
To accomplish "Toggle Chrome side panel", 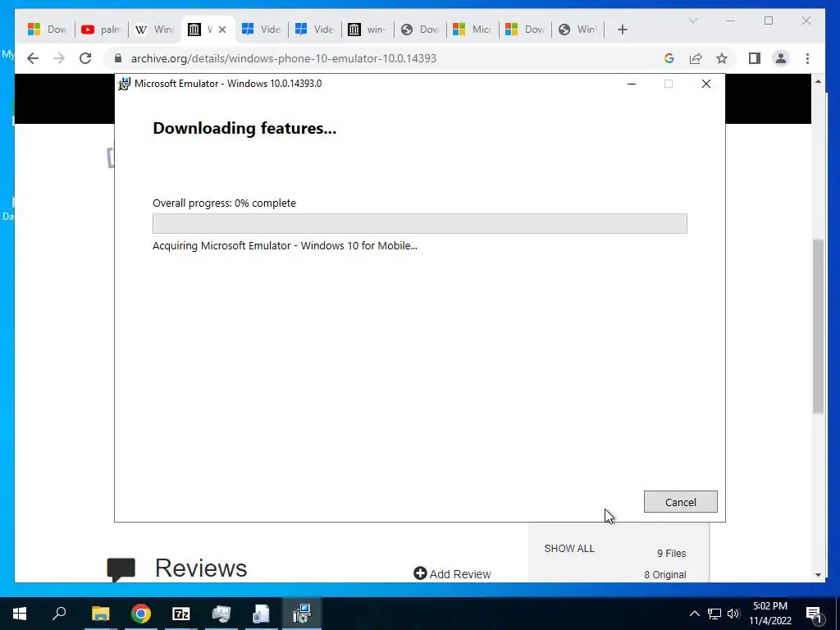I will pos(755,58).
